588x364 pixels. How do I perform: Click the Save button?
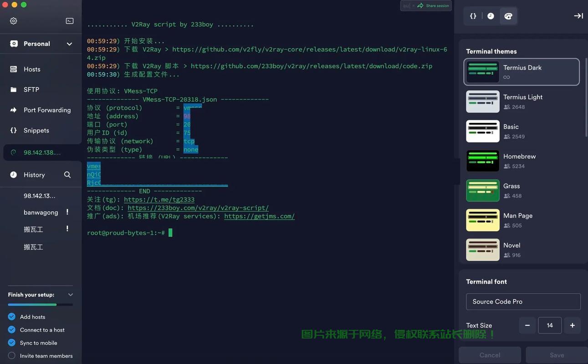(557, 355)
